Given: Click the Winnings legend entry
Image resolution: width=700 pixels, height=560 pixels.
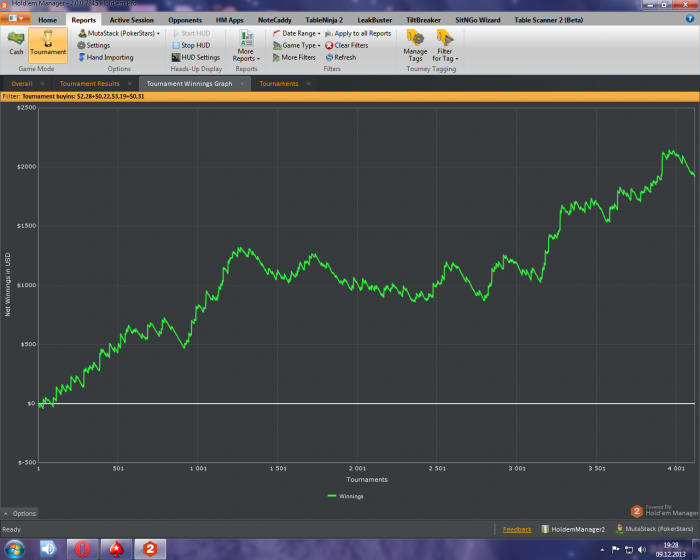Looking at the screenshot, I should pos(345,496).
